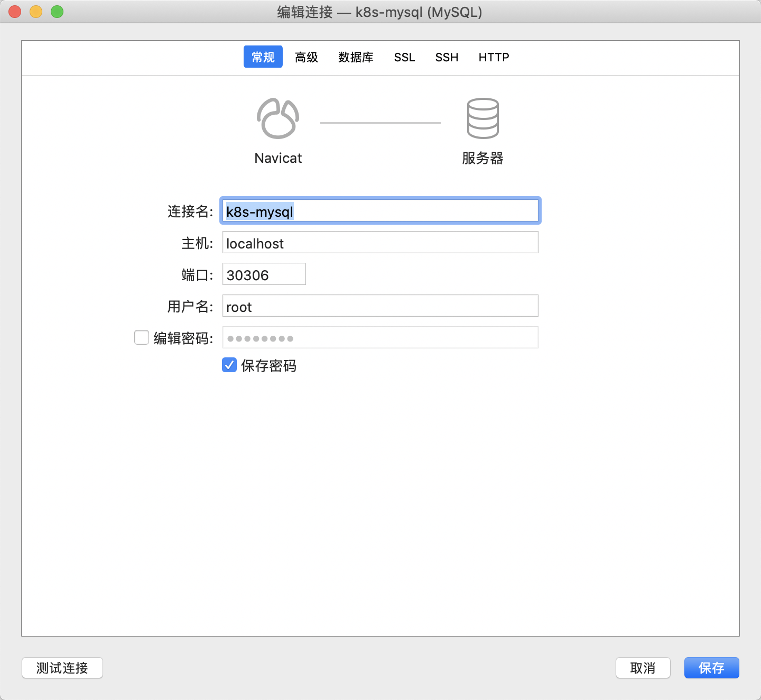Select the SSL tab
The width and height of the screenshot is (761, 700).
click(404, 57)
